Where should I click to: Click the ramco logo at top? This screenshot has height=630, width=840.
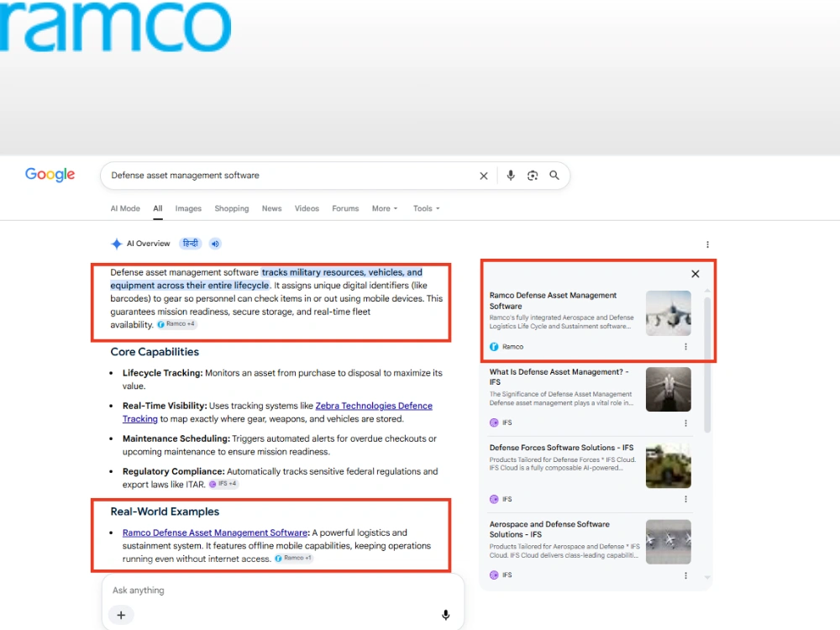click(x=115, y=27)
